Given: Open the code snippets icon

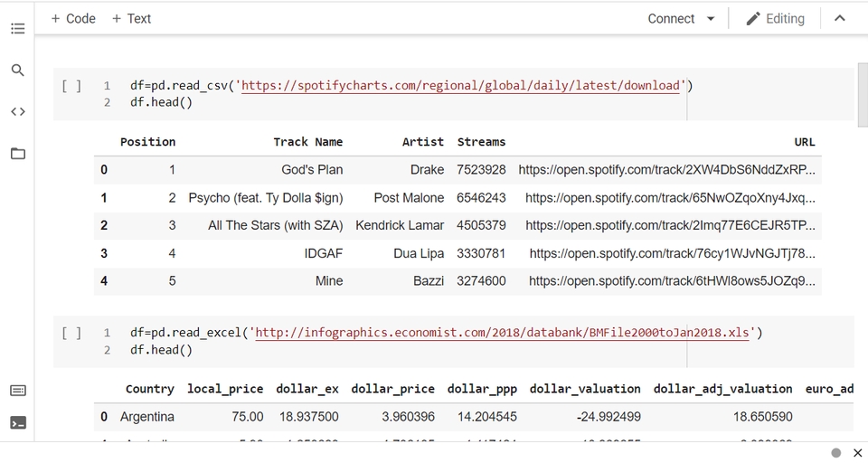Looking at the screenshot, I should (x=18, y=112).
